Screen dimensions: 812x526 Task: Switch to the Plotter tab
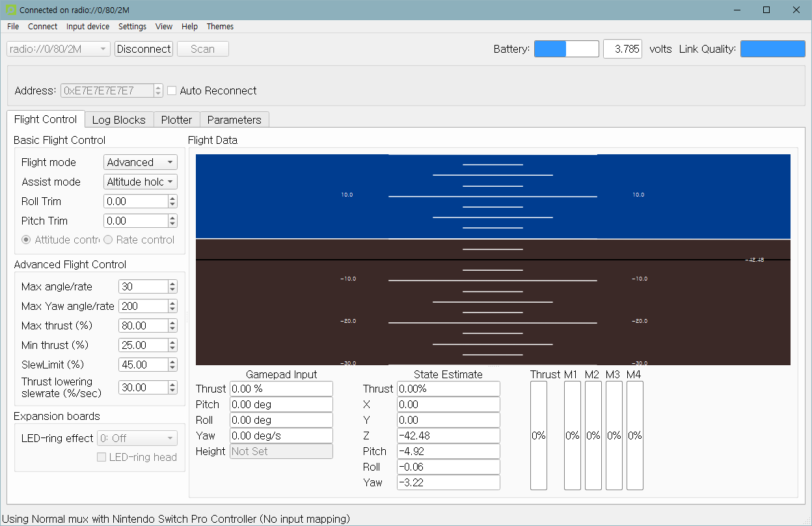[176, 120]
